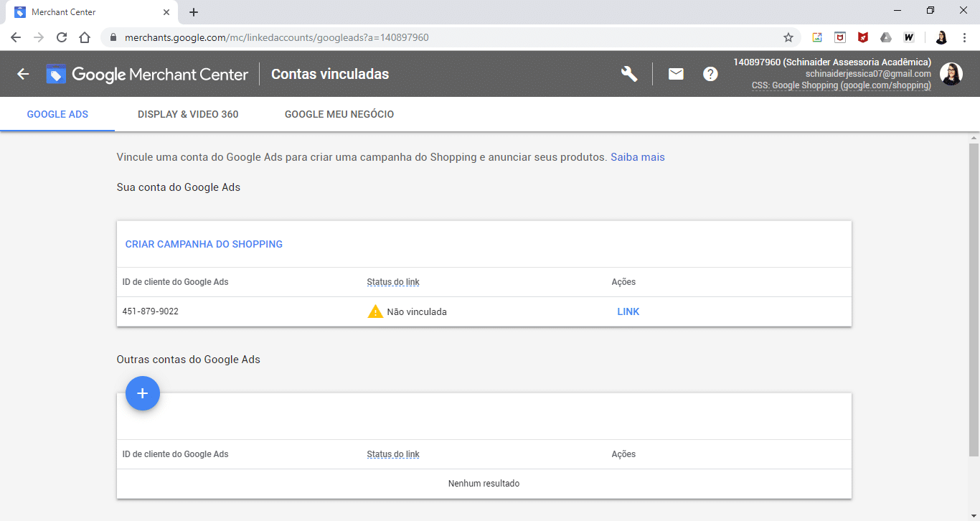Open the Saiba mais link
The height and width of the screenshot is (521, 980).
coord(638,156)
